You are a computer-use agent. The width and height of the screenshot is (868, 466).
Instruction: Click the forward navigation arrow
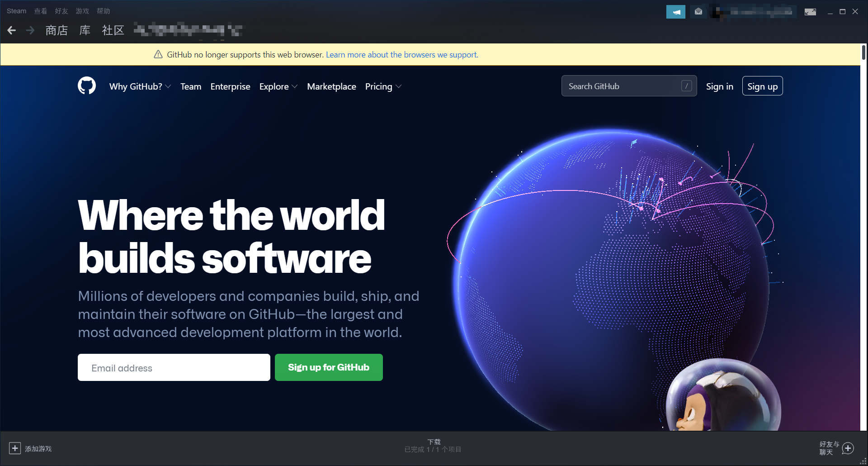click(30, 30)
